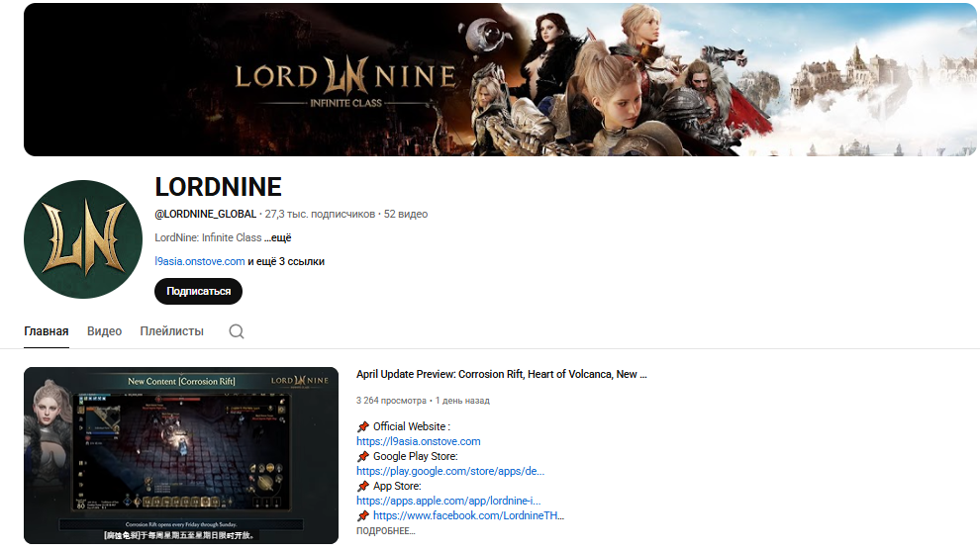Open the l9asia.onstove.com channel link

click(199, 261)
